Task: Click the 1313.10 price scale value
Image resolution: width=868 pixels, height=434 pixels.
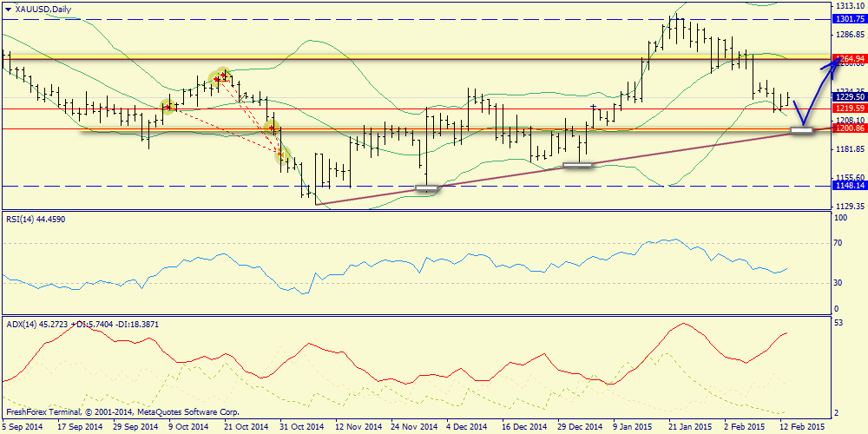Action: [851, 7]
